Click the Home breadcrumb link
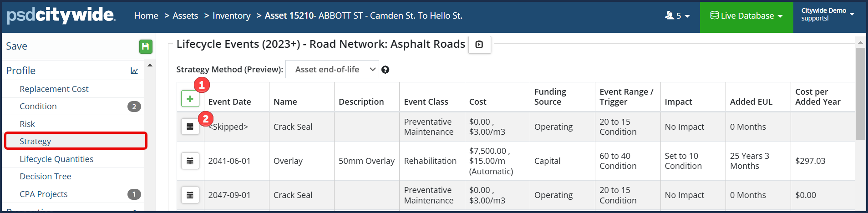Image resolution: width=868 pixels, height=213 pixels. [x=146, y=15]
